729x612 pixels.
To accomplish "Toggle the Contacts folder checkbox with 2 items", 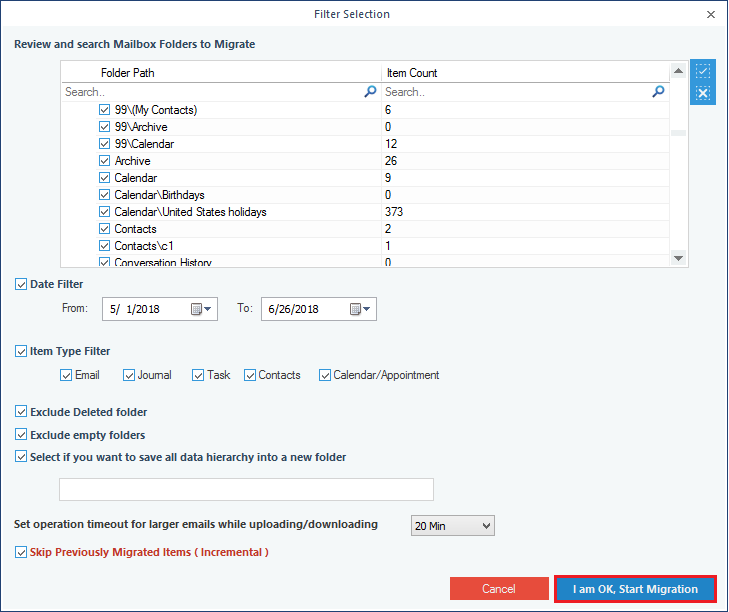I will click(104, 229).
